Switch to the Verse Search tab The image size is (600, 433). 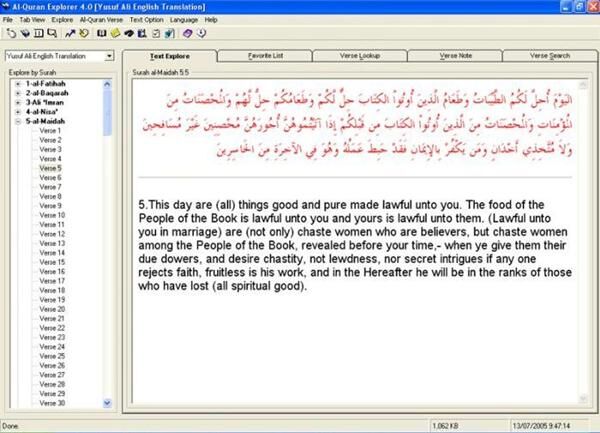550,56
